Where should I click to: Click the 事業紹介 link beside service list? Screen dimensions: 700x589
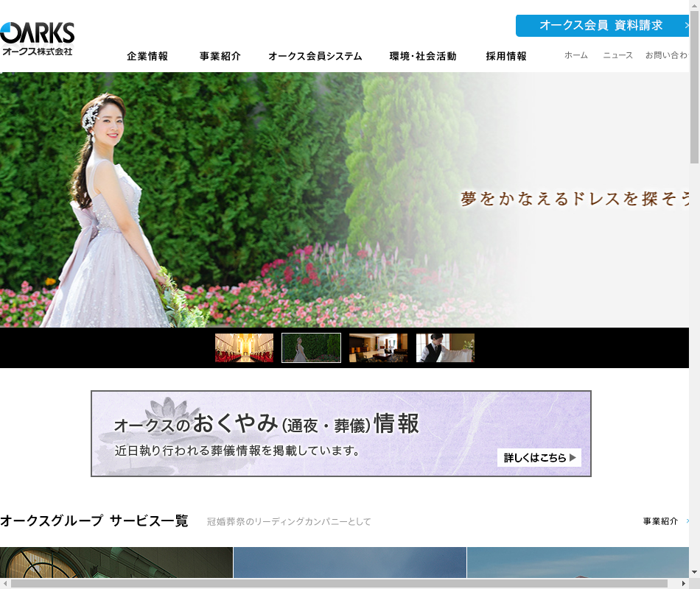[660, 521]
